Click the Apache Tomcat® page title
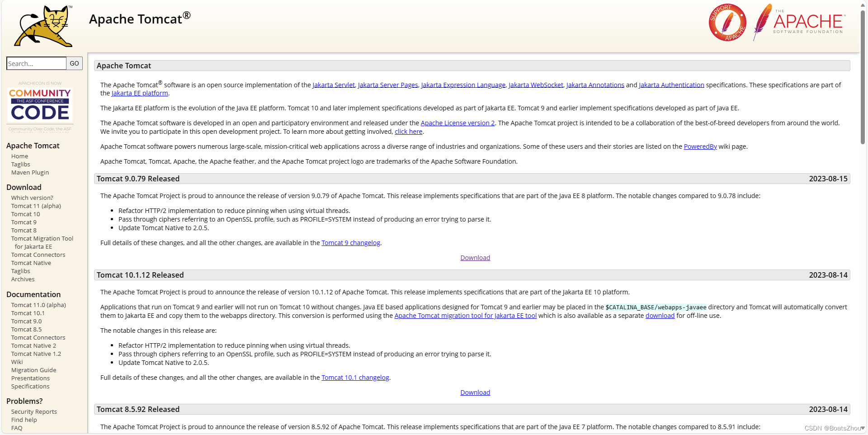The height and width of the screenshot is (435, 868). click(140, 19)
